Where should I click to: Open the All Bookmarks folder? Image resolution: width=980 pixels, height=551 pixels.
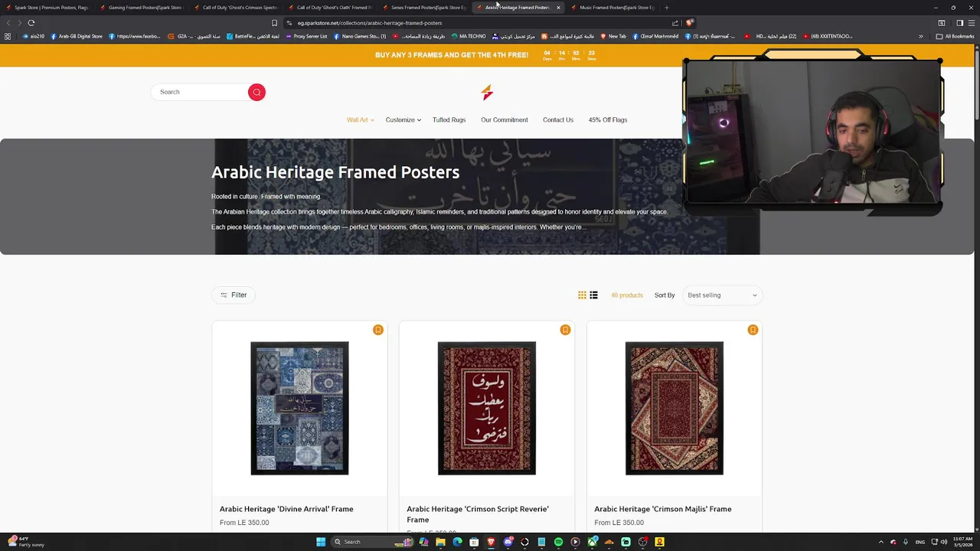point(955,36)
